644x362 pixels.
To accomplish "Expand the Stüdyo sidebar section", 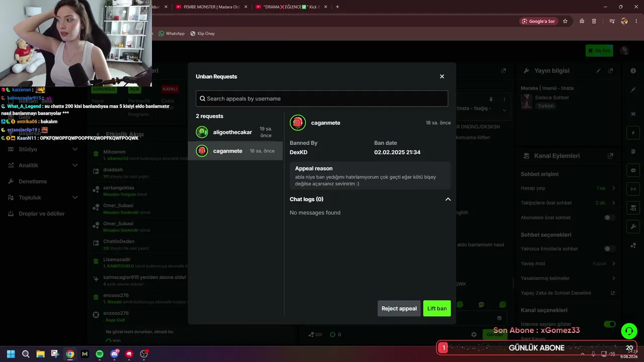I will click(75, 149).
